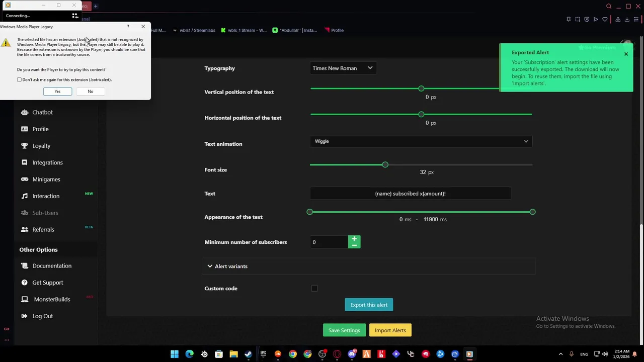Click the Get Support question icon

pos(24,283)
